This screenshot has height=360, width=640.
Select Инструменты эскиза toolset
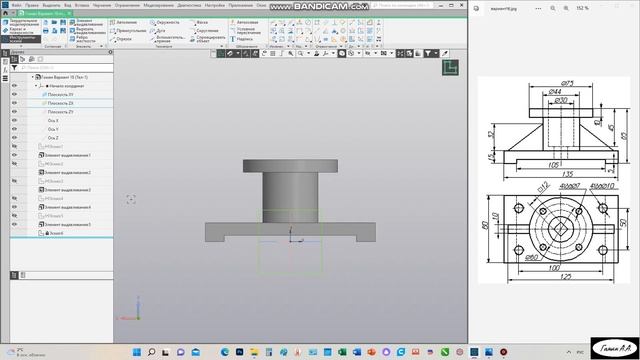(21, 39)
